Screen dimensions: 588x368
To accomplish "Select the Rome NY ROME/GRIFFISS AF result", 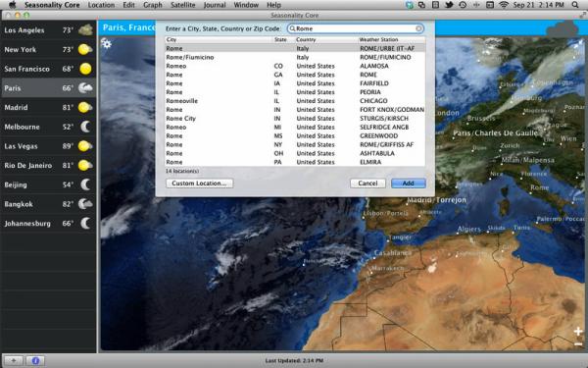I will coord(295,144).
